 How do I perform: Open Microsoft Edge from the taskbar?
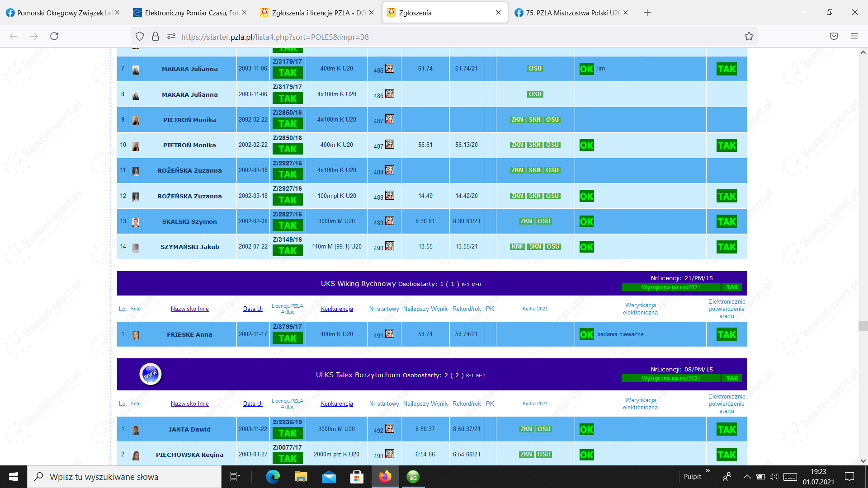pyautogui.click(x=273, y=477)
